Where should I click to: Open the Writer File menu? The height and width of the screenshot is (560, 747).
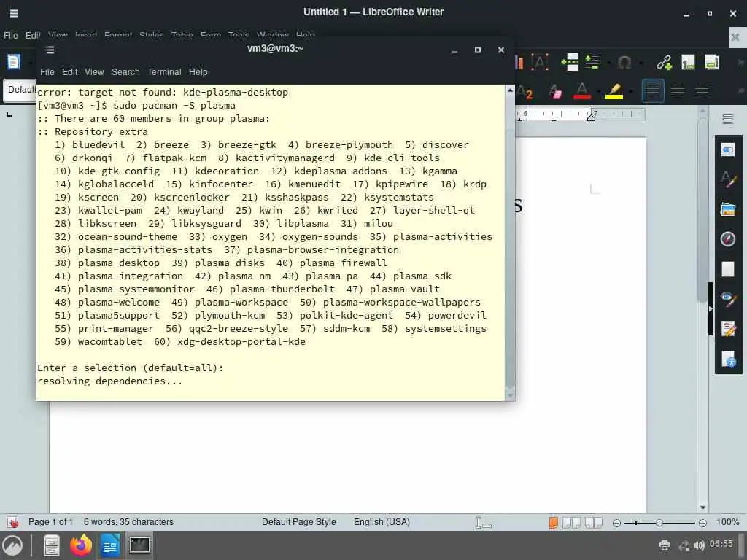(10, 35)
